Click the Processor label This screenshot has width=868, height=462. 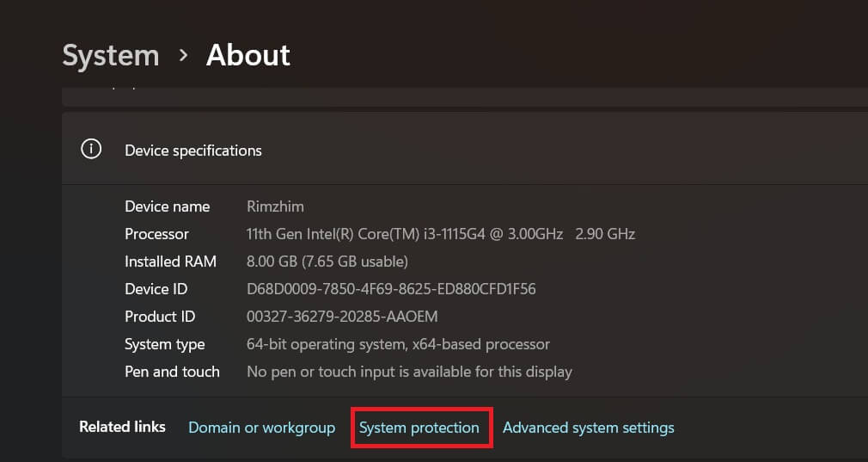pos(156,234)
